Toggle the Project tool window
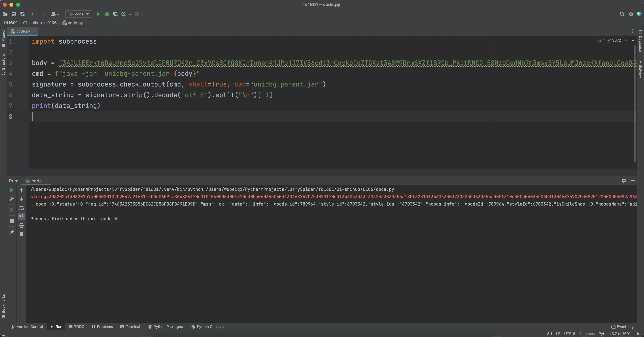This screenshot has height=337, width=644. (x=3, y=38)
